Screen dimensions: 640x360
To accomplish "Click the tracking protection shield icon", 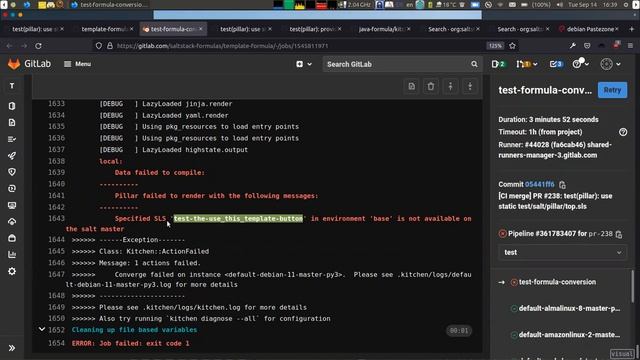I will point(98,46).
